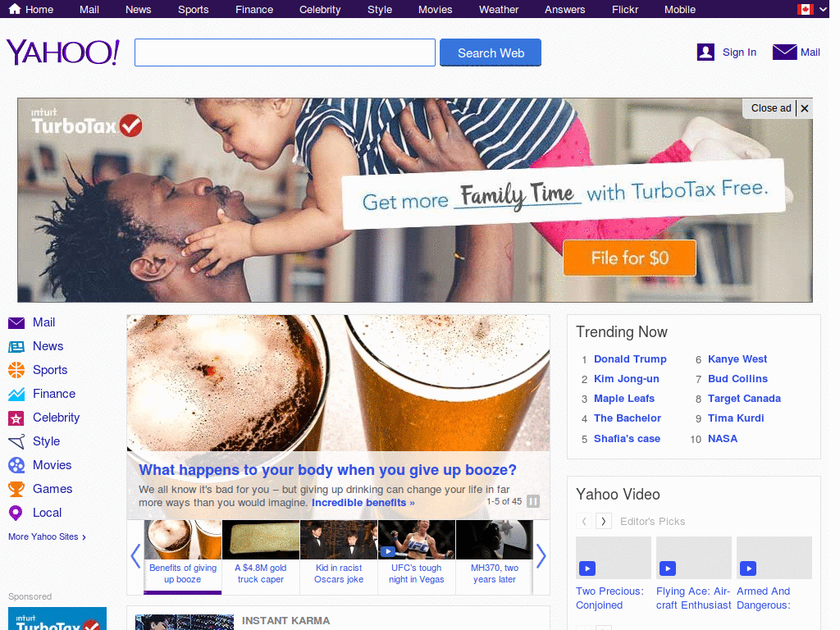Click the sidebar Sports basketball icon
Viewport: 840px width, 630px height.
pyautogui.click(x=16, y=370)
